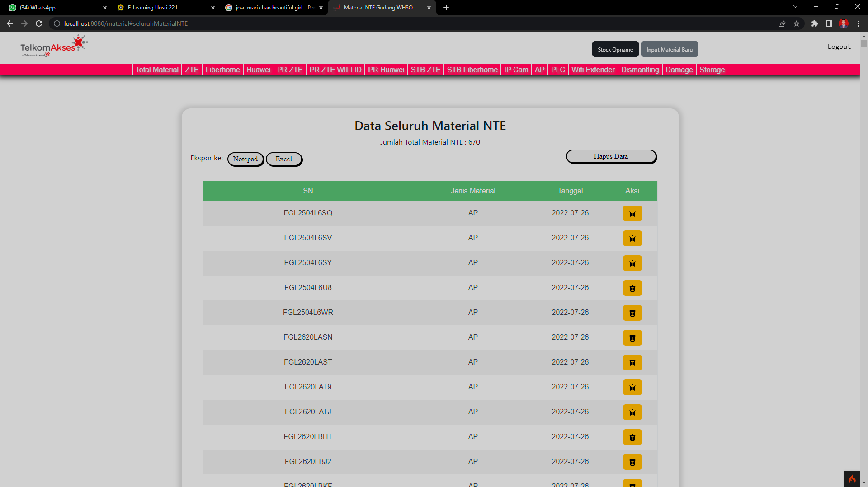Click the browser address bar URL
The width and height of the screenshot is (868, 487).
(x=126, y=23)
